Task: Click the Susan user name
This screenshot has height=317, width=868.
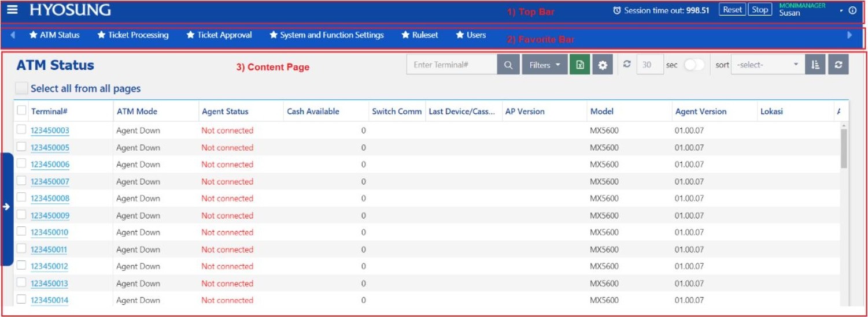Action: [x=790, y=13]
